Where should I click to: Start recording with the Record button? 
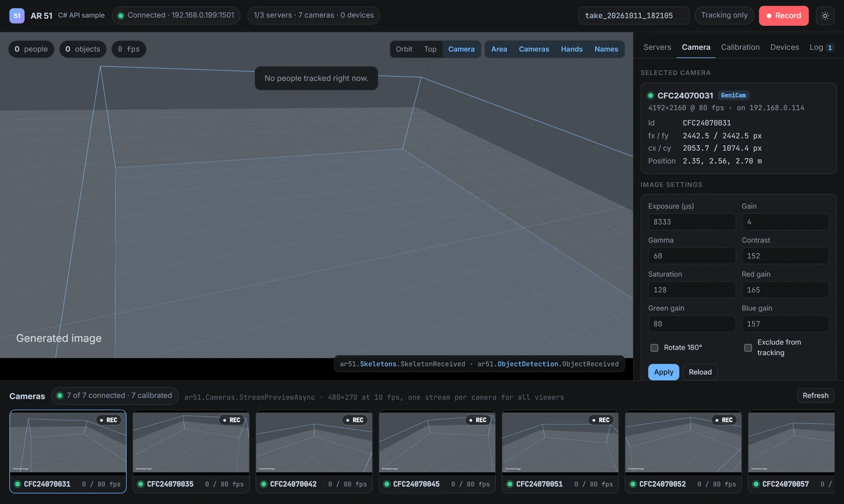coord(784,16)
